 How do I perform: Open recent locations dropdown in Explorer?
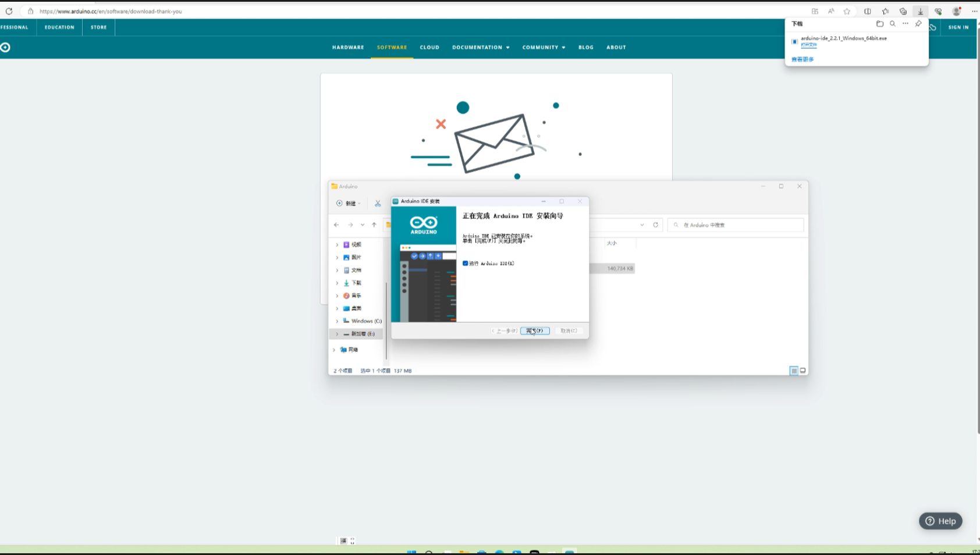pyautogui.click(x=363, y=225)
